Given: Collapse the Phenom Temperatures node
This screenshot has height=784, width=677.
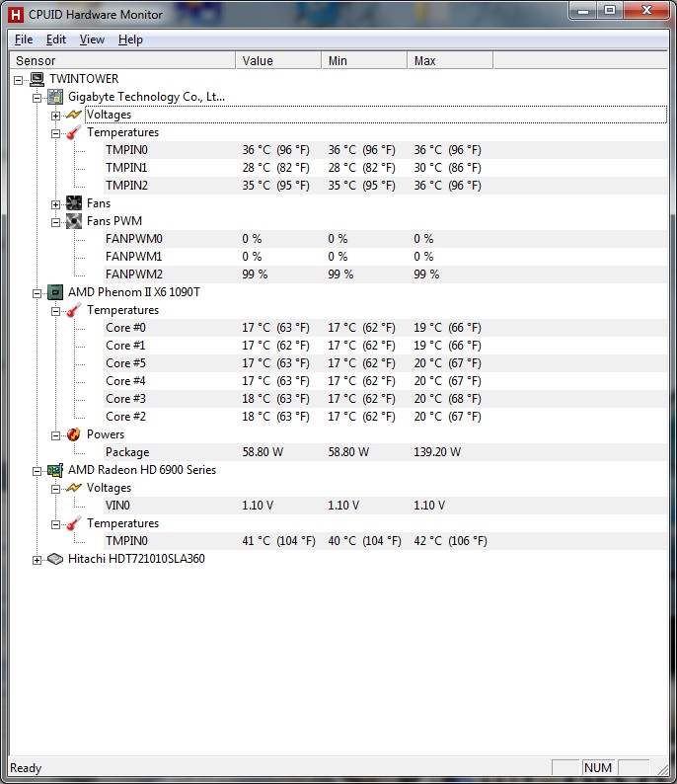Looking at the screenshot, I should (55, 311).
